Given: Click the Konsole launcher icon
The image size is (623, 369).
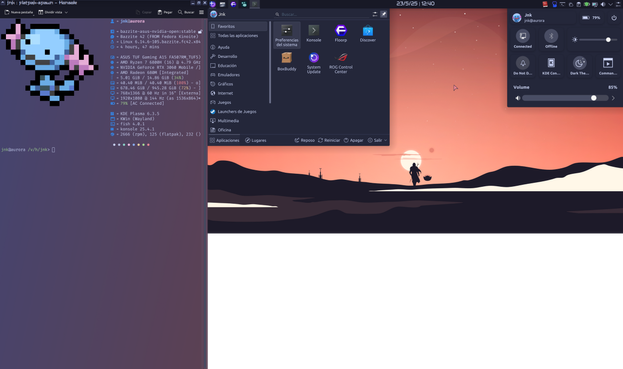Looking at the screenshot, I should tap(313, 33).
